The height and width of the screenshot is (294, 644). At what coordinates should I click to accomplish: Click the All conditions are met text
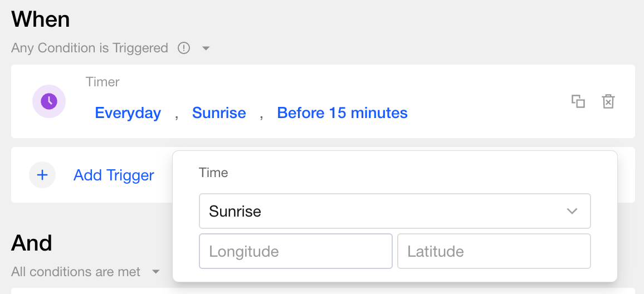(76, 272)
